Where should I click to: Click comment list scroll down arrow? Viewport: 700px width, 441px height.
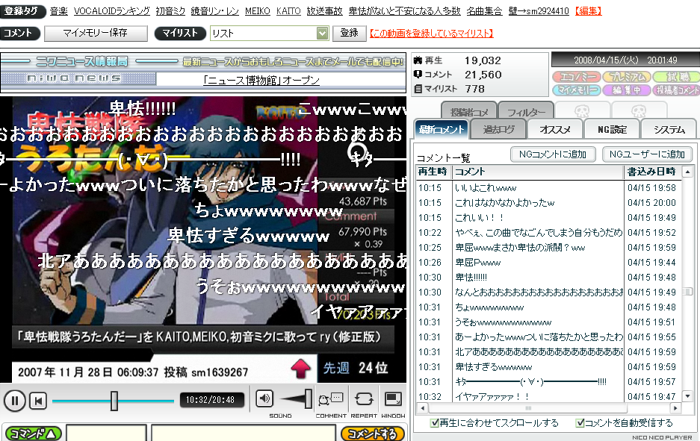(688, 396)
